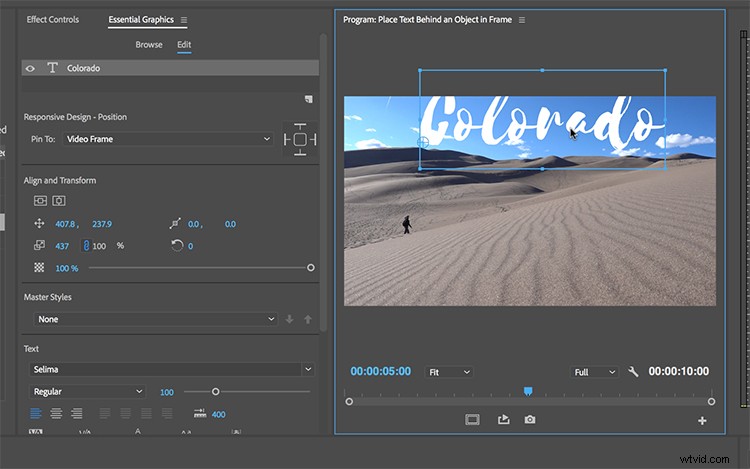
Task: Enable left-align text
Action: [36, 413]
